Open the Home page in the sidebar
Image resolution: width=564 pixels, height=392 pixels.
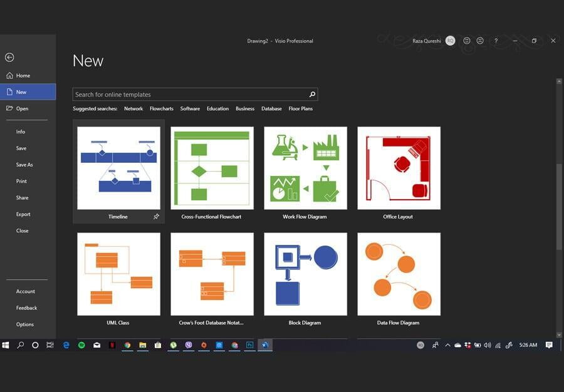(x=28, y=75)
